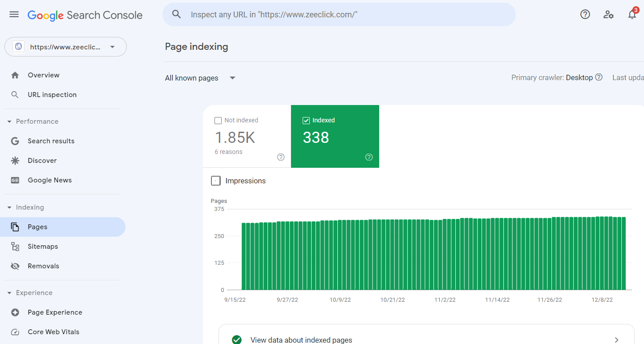The image size is (644, 344).
Task: Click help icon in Not indexed card
Action: (x=281, y=157)
